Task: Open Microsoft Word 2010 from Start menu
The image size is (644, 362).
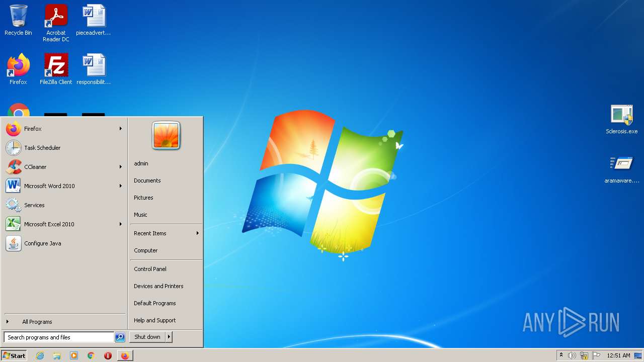Action: 64,186
